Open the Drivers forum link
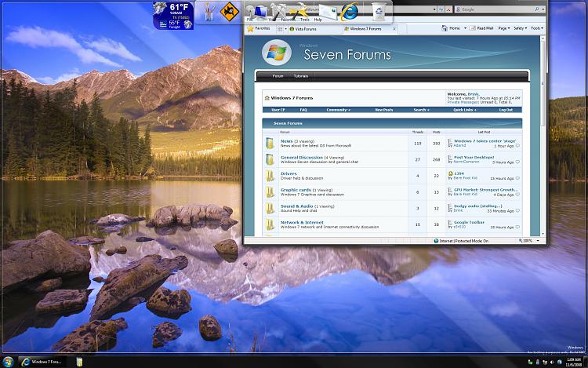 (289, 173)
